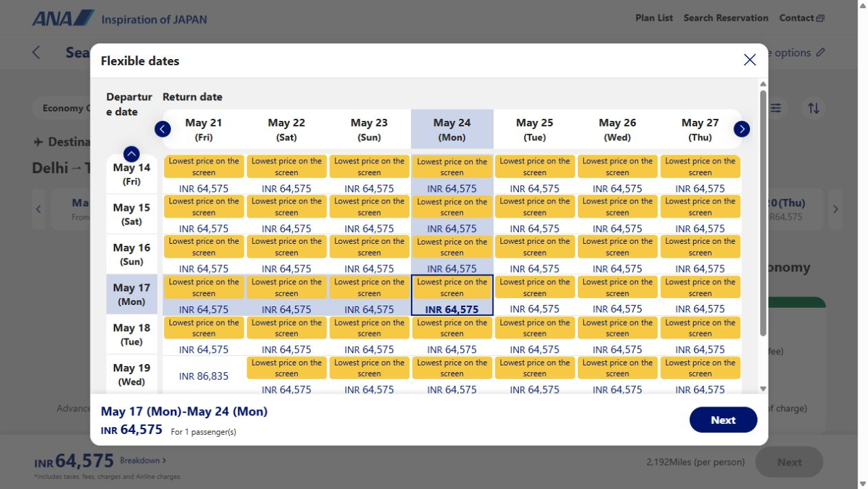Select the May 23 (Sun) return column header
The height and width of the screenshot is (489, 868).
point(369,129)
